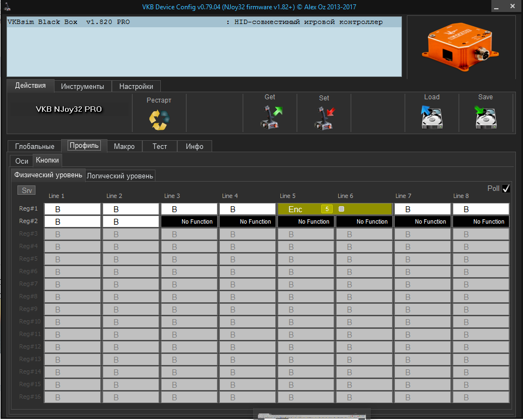Click the Line 1 column header

[x=56, y=196]
